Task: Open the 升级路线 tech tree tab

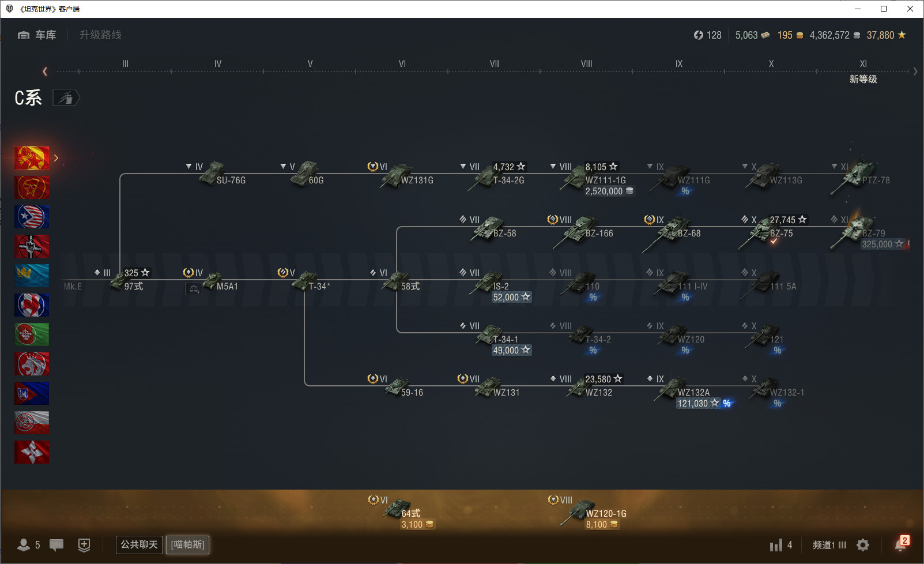Action: click(x=100, y=35)
